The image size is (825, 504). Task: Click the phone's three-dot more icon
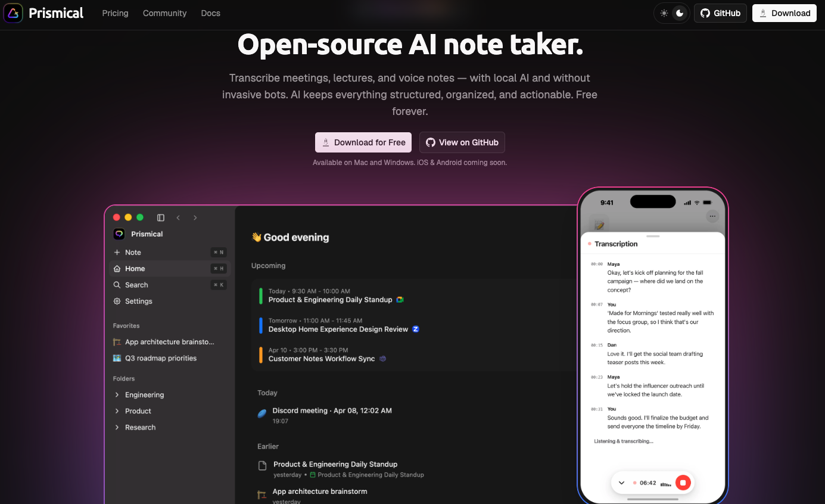(x=712, y=216)
